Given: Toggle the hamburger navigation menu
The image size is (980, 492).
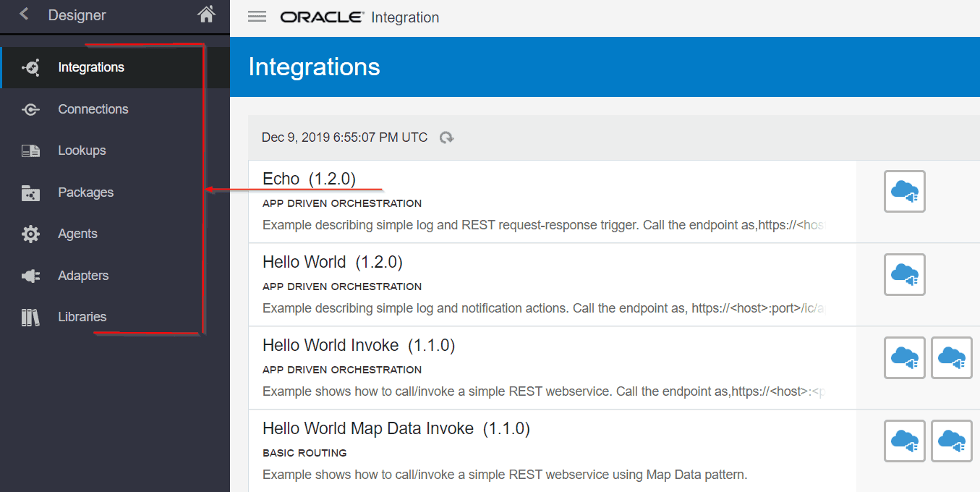Looking at the screenshot, I should click(x=257, y=17).
